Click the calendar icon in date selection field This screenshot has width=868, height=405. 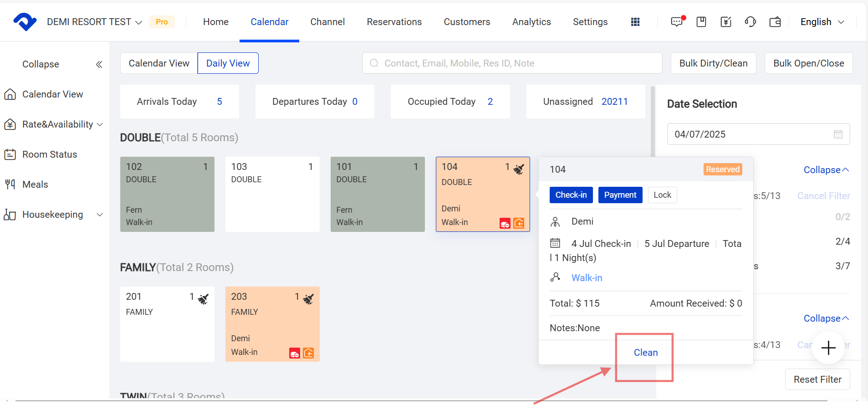(x=838, y=134)
